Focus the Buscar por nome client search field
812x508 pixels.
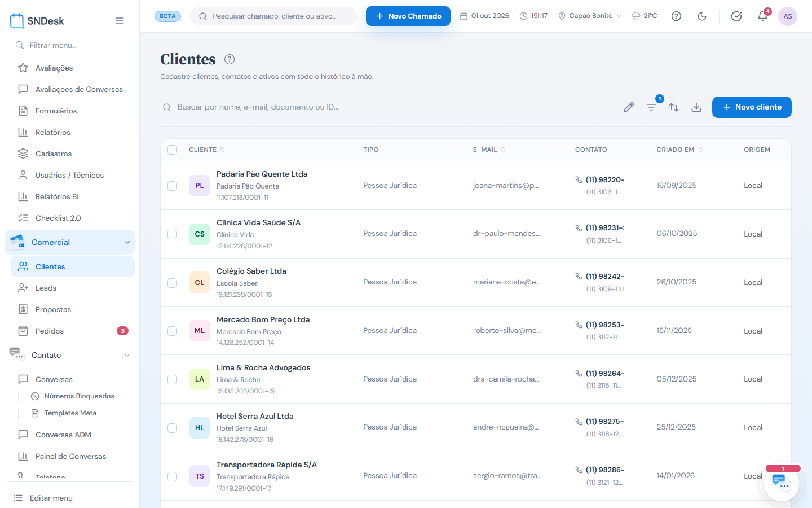(386, 107)
